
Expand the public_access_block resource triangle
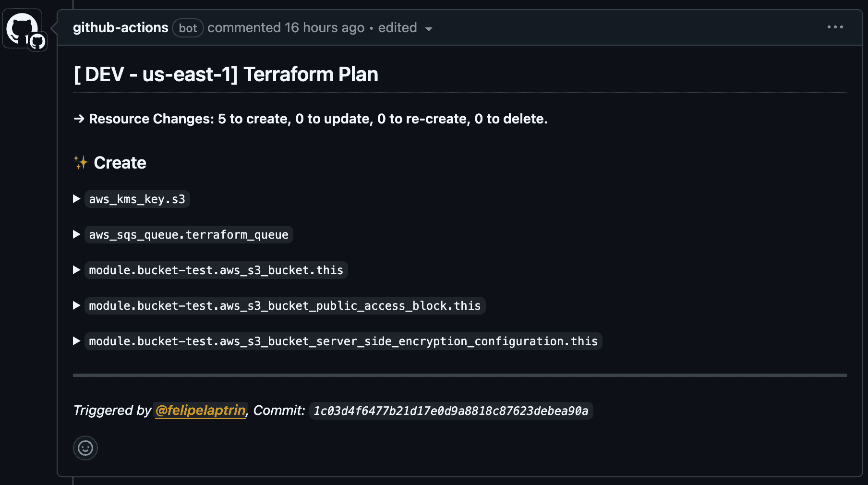tap(76, 305)
